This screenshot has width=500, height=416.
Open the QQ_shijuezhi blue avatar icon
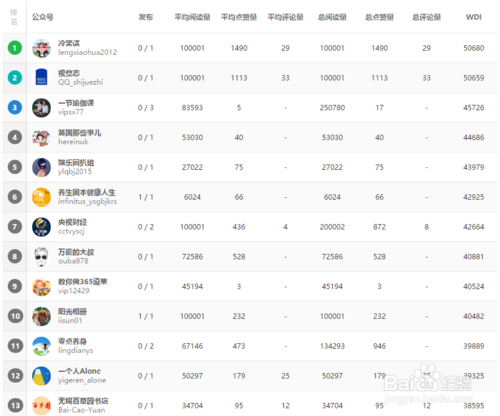point(41,78)
